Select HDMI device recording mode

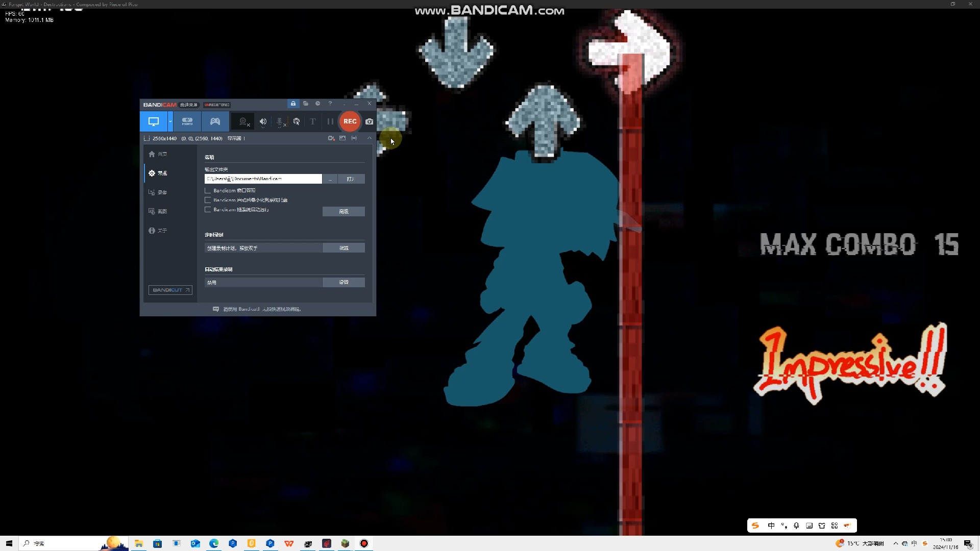coord(187,121)
